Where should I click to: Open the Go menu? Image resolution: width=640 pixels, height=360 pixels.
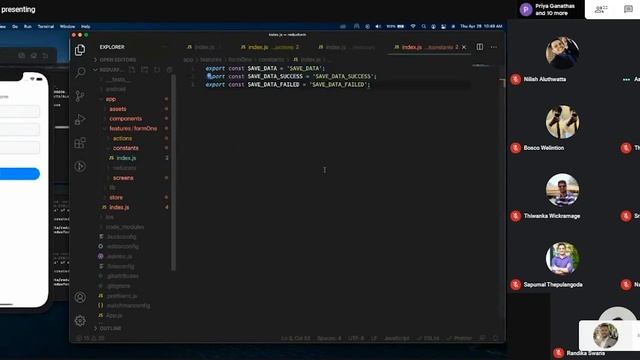[15, 26]
